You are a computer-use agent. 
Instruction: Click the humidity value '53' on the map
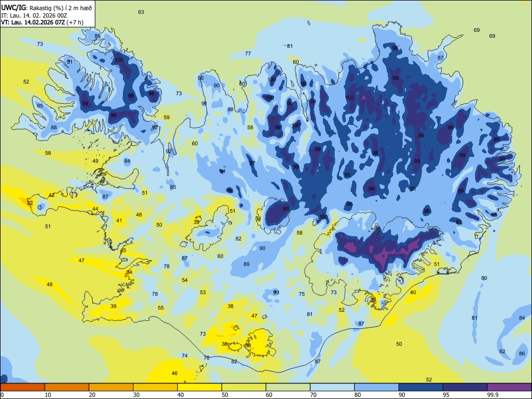[203, 292]
